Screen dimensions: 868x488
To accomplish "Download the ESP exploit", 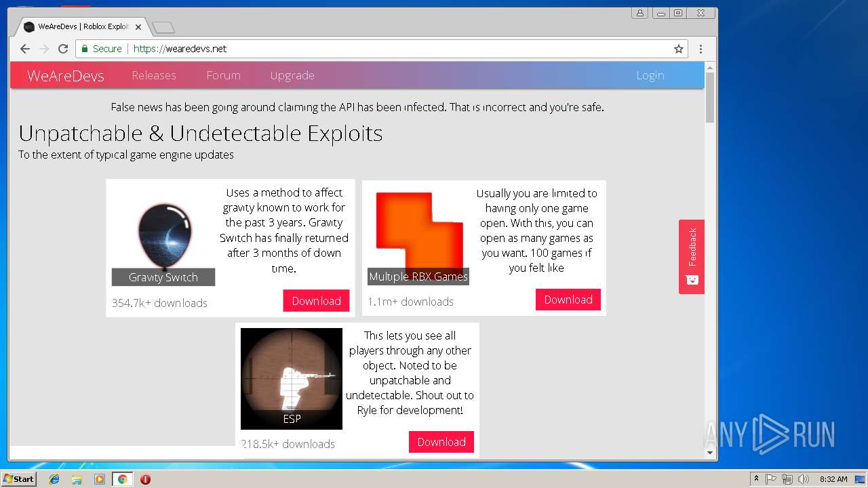I will click(441, 442).
